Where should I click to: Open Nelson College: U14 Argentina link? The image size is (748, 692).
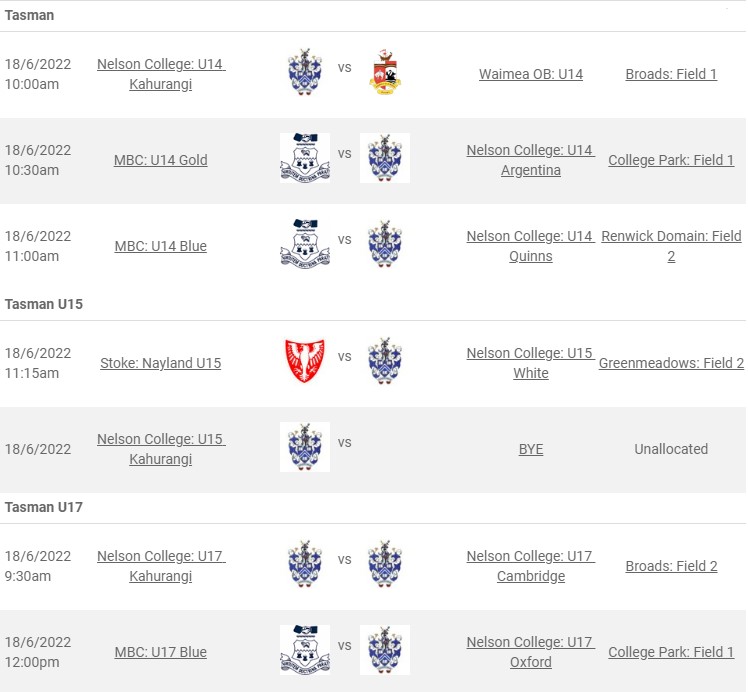(530, 160)
